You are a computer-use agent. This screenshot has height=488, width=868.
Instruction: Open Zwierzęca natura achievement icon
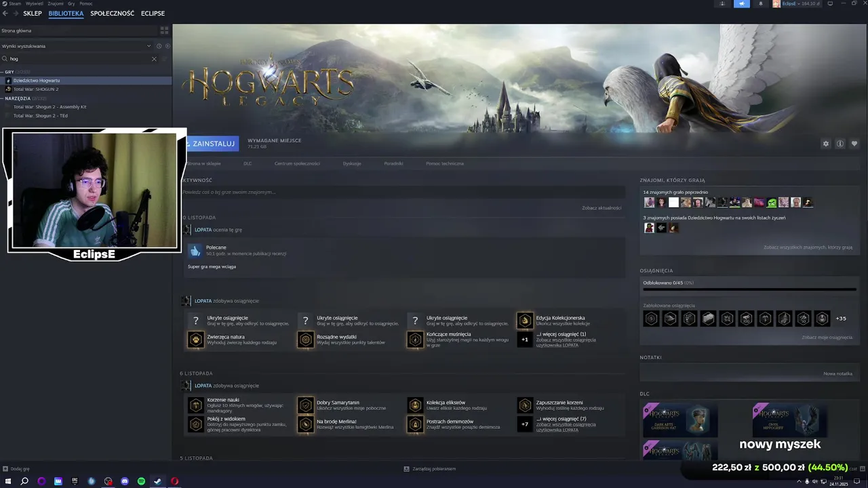click(196, 340)
